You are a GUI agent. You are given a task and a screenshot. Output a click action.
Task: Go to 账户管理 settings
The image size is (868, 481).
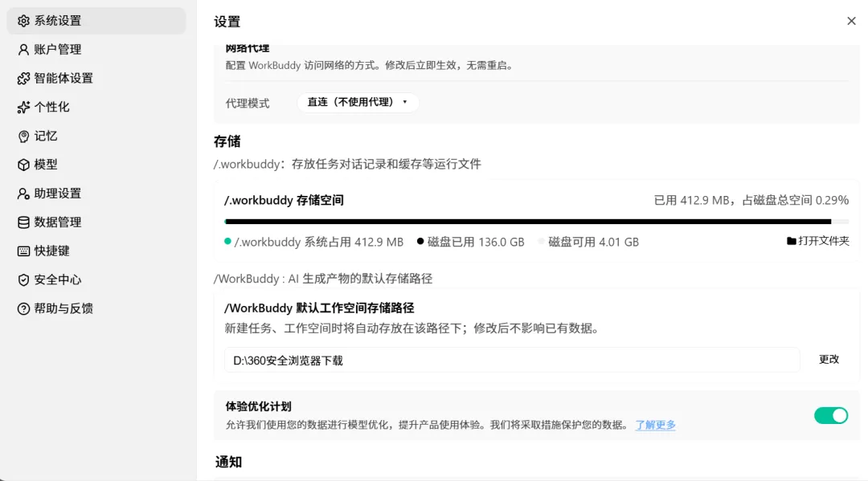(96, 50)
